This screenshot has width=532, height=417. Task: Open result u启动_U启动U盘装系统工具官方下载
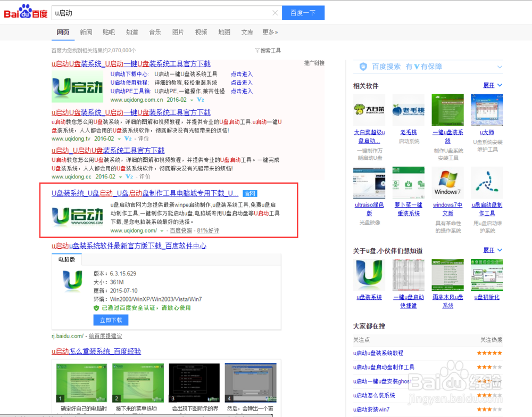click(108, 150)
